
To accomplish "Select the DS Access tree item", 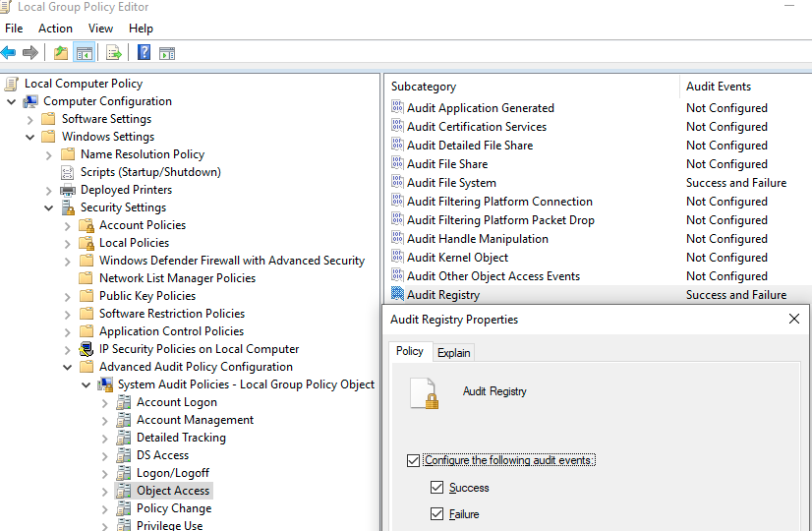I will (x=162, y=455).
